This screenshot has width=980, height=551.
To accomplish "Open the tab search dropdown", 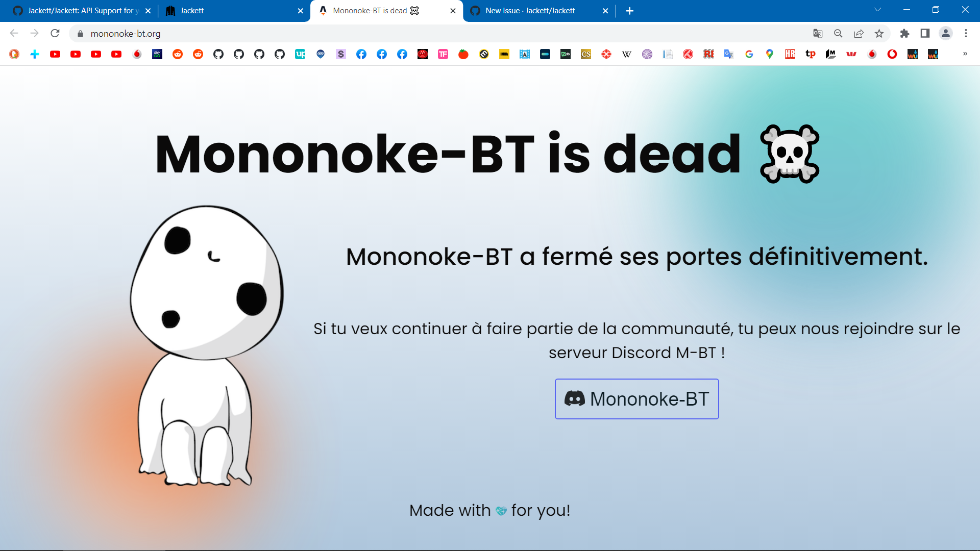I will click(877, 9).
